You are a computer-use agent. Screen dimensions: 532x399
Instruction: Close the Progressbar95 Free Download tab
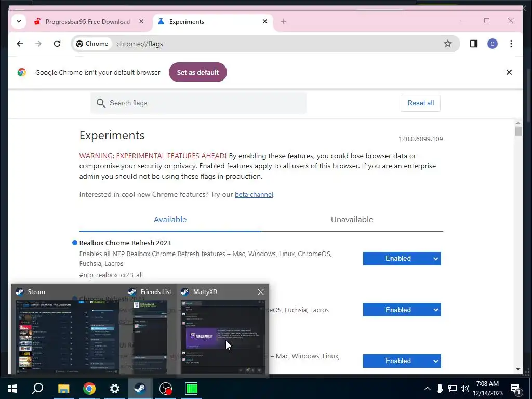[x=141, y=21]
